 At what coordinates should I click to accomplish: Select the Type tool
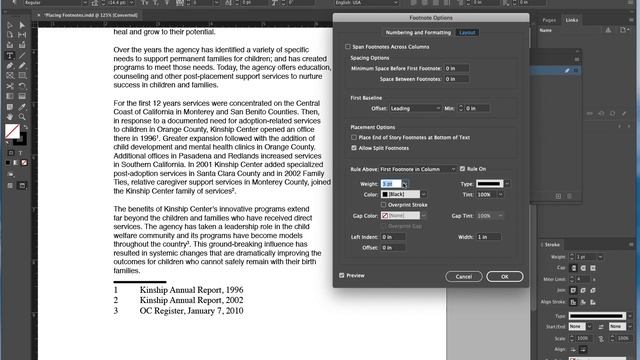10,56
